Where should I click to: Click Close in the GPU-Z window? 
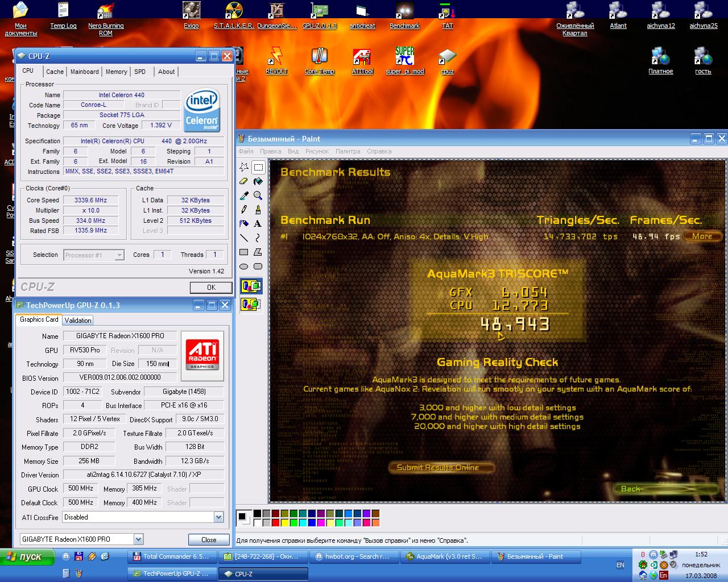click(x=209, y=540)
